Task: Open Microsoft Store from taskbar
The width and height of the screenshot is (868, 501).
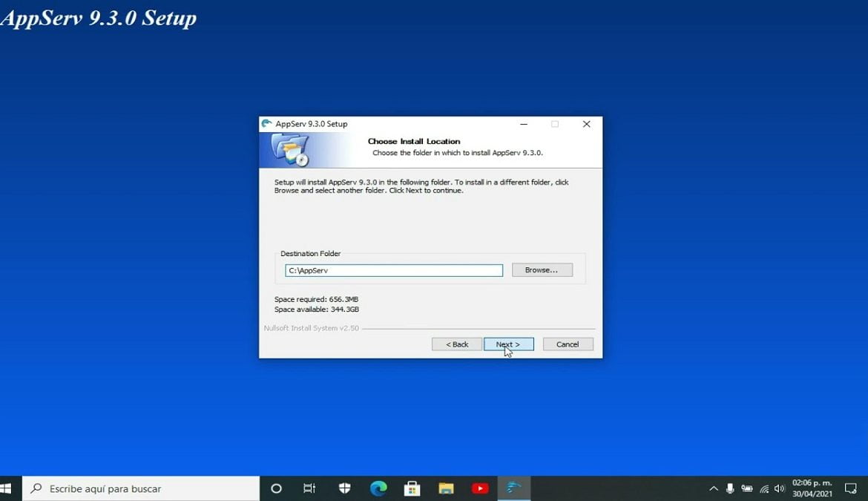Action: click(412, 488)
